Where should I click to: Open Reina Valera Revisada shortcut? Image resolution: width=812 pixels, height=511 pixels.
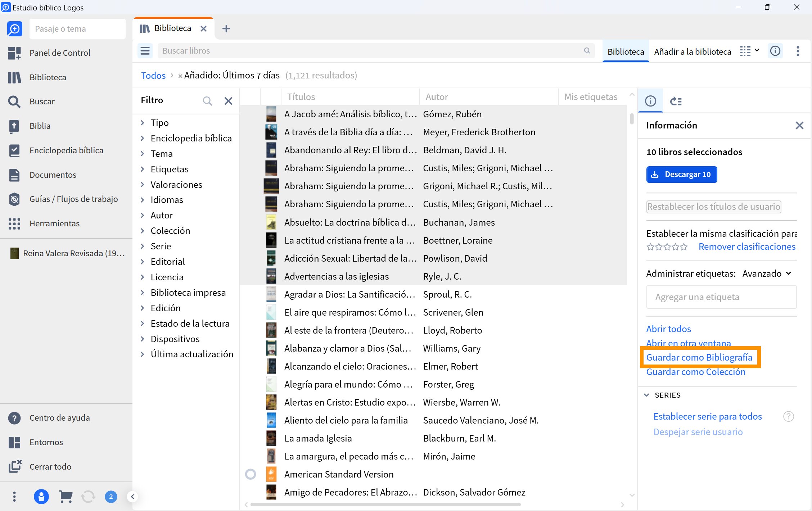67,253
